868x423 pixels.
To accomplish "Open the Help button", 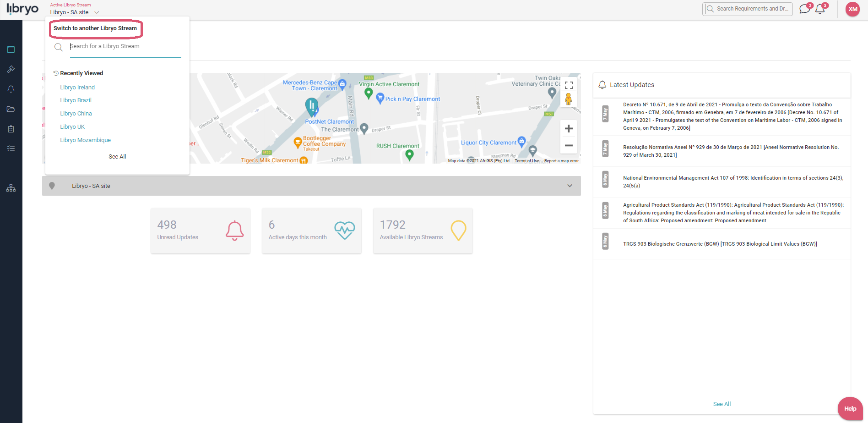I will (x=850, y=409).
